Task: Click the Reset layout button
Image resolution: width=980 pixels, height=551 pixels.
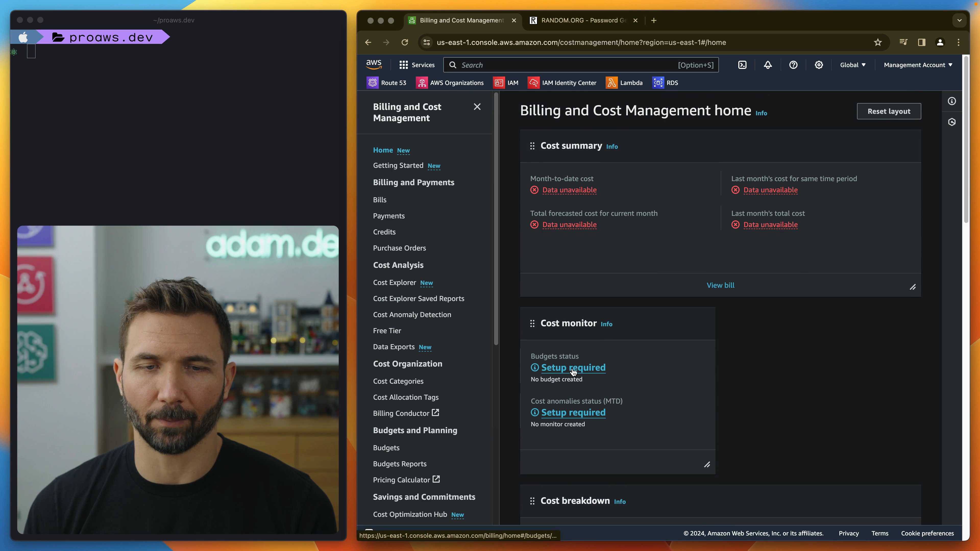Action: click(x=889, y=111)
